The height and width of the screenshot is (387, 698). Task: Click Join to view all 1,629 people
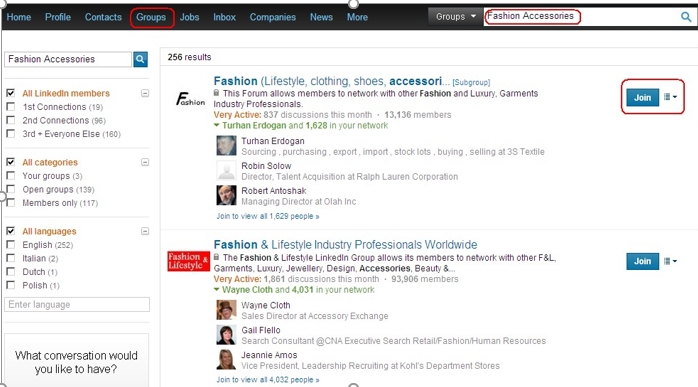268,216
